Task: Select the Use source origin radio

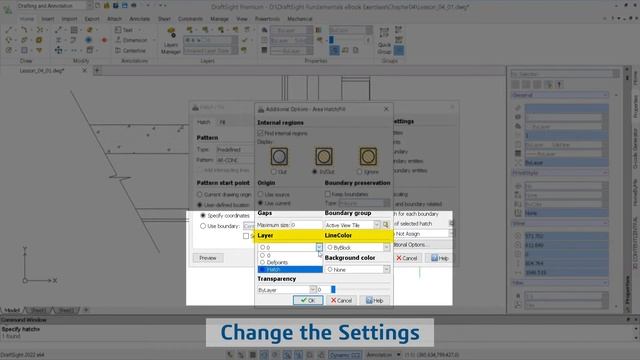Action: point(260,194)
